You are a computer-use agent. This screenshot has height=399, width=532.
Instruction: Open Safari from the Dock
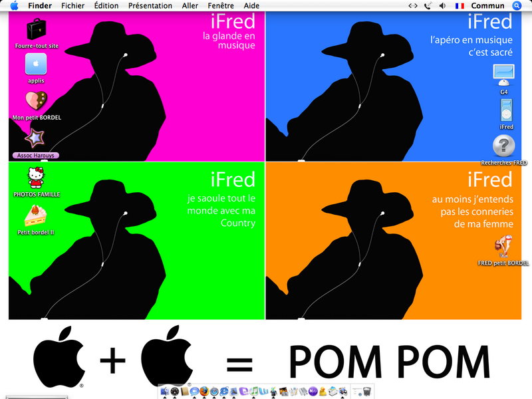pos(214,391)
